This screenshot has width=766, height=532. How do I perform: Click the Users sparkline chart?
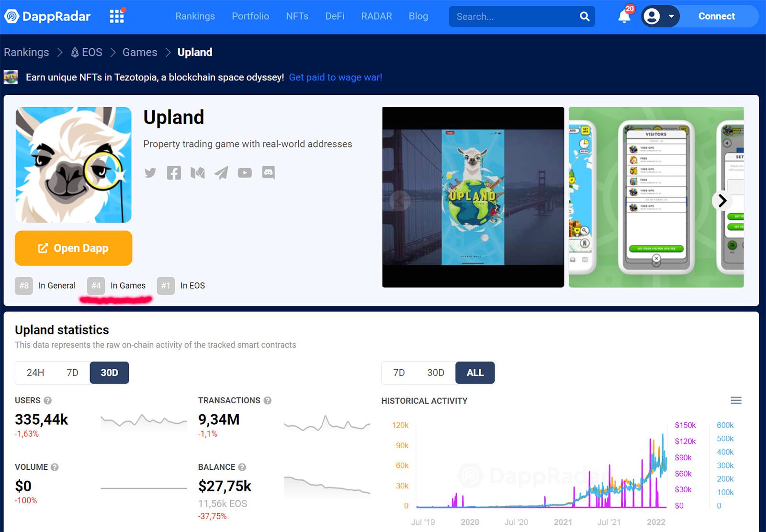pyautogui.click(x=144, y=421)
